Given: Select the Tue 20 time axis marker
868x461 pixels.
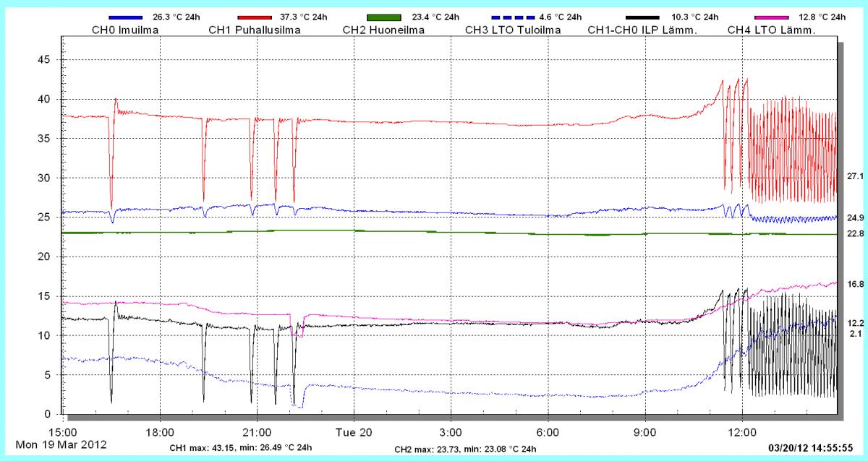Looking at the screenshot, I should click(354, 432).
